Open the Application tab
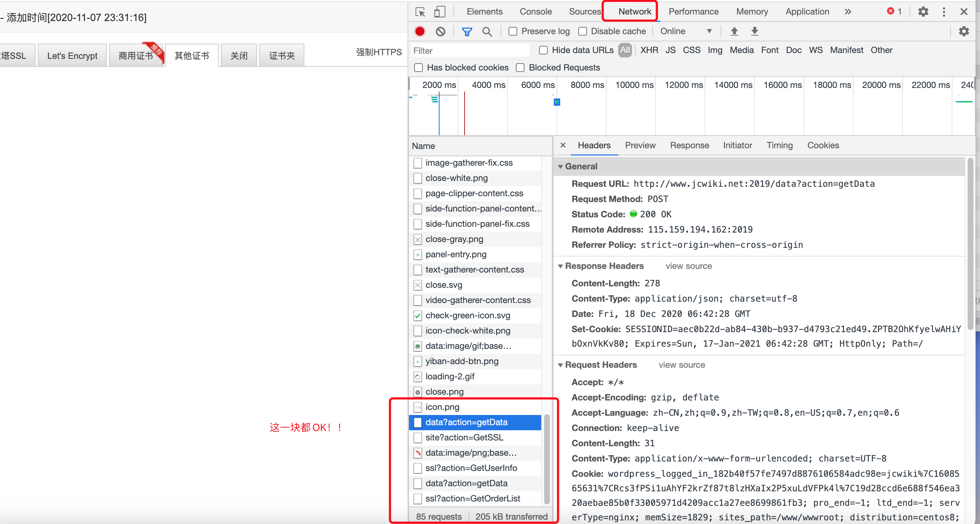980x524 pixels. [807, 12]
